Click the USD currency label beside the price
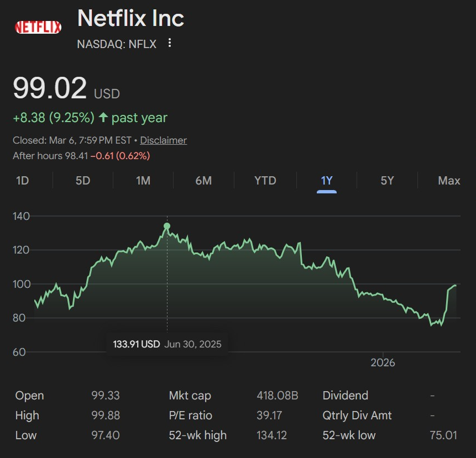 click(107, 94)
